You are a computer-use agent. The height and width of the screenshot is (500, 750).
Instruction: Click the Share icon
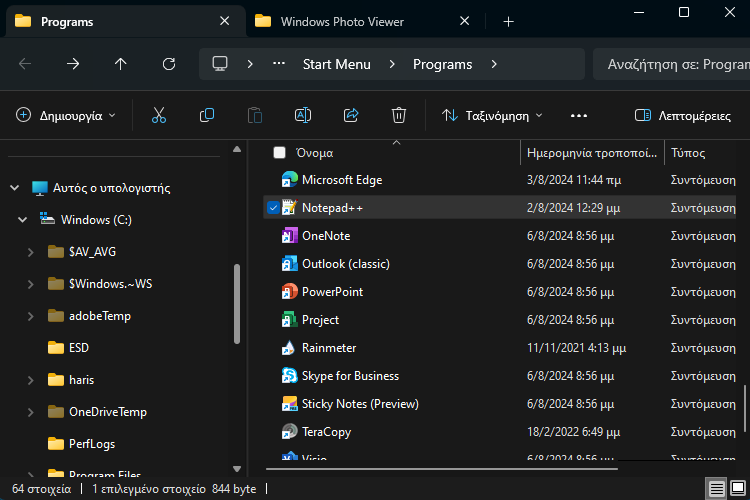pyautogui.click(x=351, y=115)
